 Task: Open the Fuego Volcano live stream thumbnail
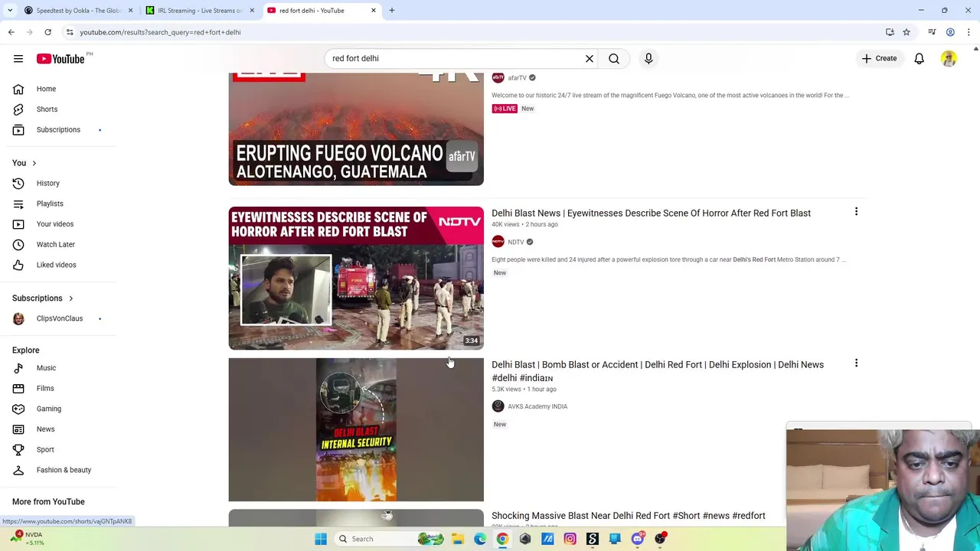click(x=356, y=129)
